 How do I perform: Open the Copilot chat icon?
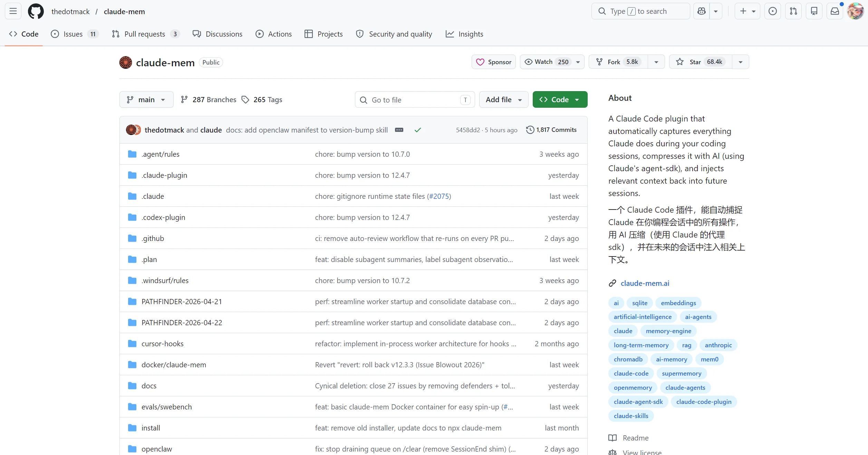coord(702,11)
